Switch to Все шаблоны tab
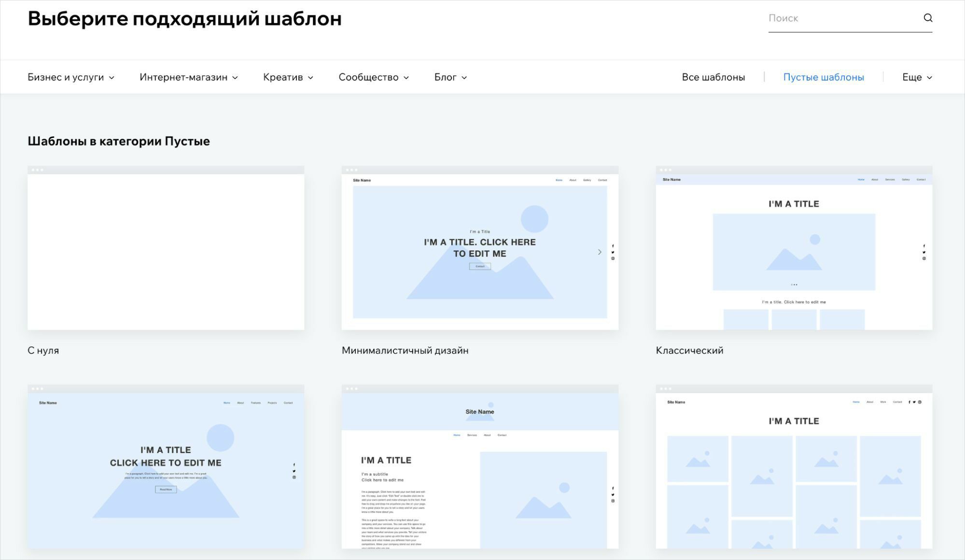The width and height of the screenshot is (965, 560). (x=713, y=77)
